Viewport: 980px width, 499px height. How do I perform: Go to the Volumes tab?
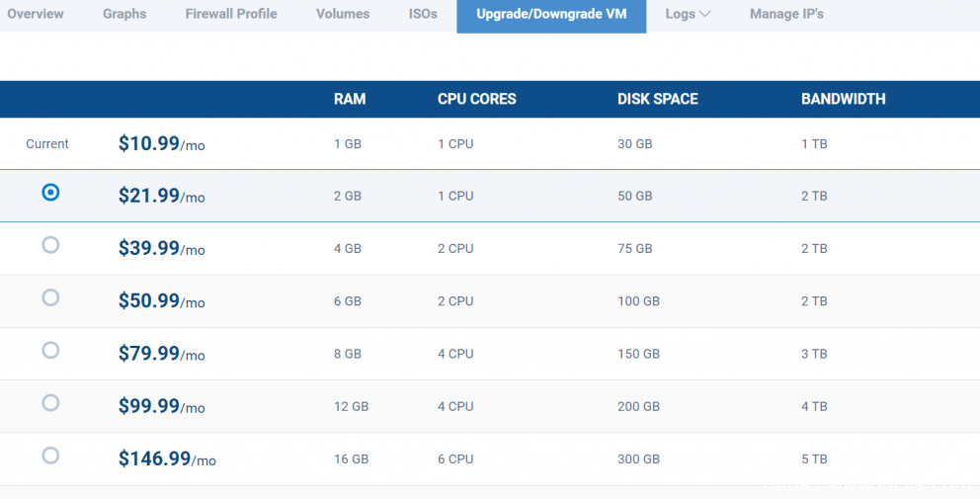(343, 14)
